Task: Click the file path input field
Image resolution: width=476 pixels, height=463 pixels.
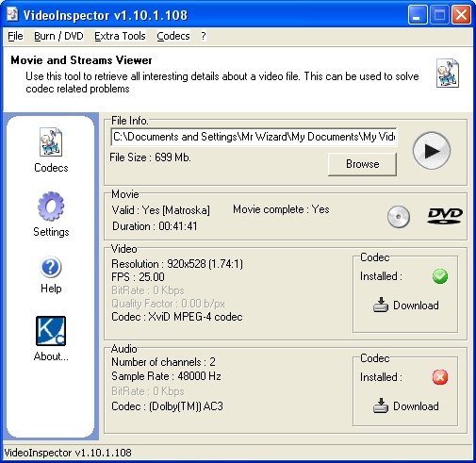Action: 254,137
